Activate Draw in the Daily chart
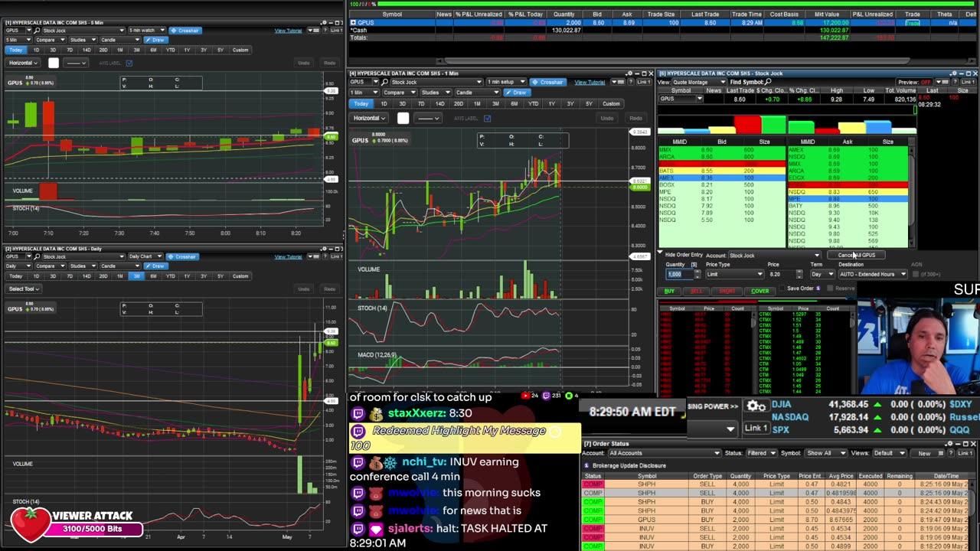Image resolution: width=980 pixels, height=551 pixels. [156, 266]
